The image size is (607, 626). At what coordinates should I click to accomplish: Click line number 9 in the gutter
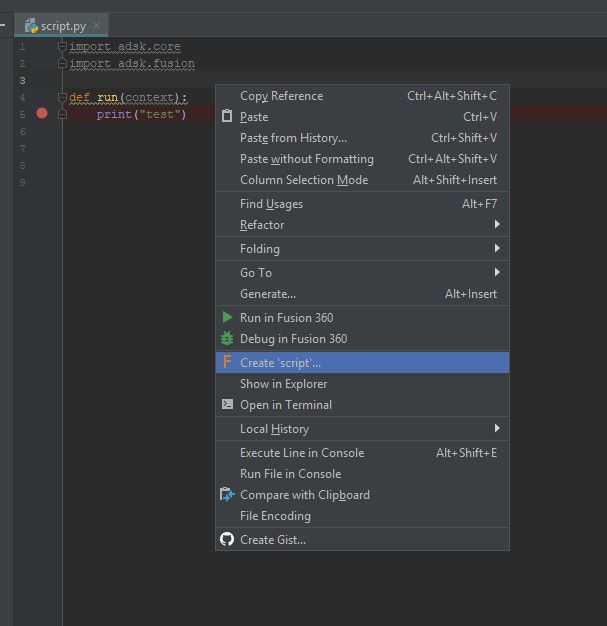click(22, 182)
